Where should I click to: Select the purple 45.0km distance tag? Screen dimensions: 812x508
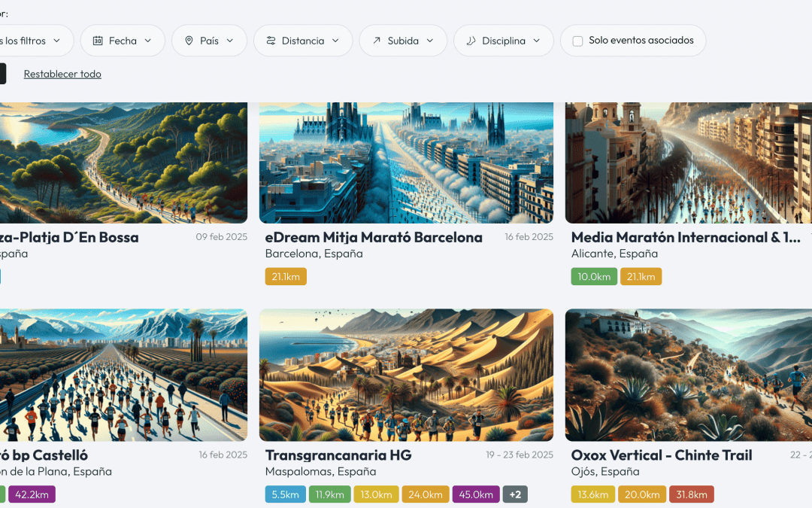pos(476,494)
